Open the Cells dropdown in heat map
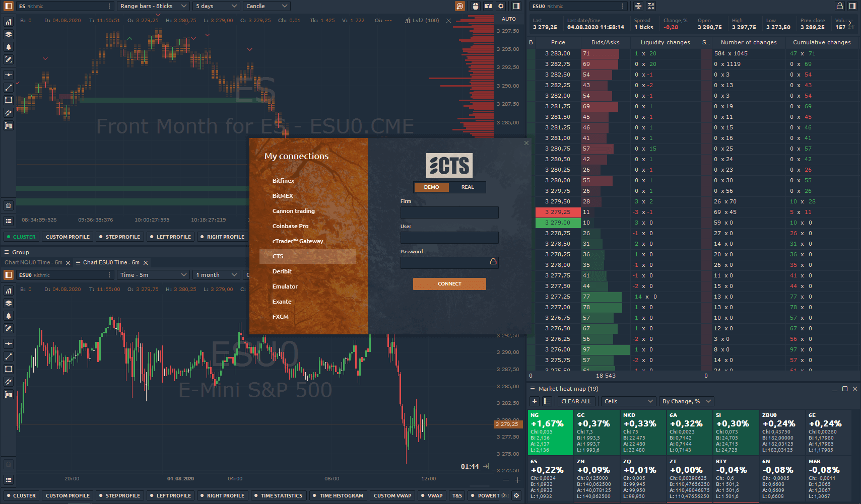The image size is (861, 504). point(629,401)
